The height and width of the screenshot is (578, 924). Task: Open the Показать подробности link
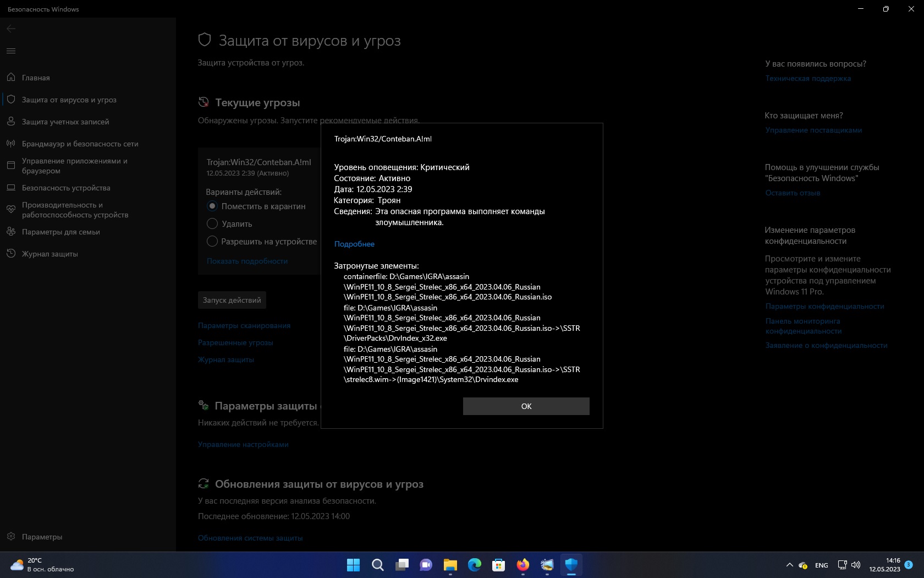pyautogui.click(x=247, y=261)
